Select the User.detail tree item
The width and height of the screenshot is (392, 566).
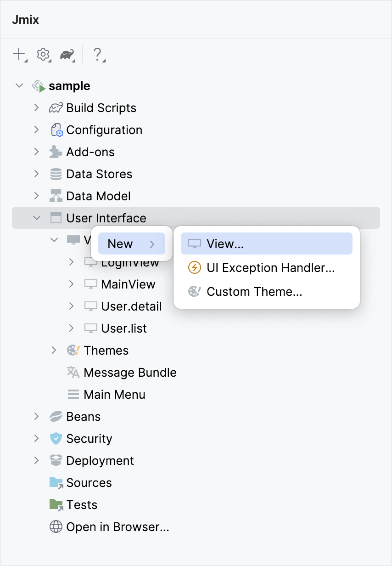tap(131, 306)
